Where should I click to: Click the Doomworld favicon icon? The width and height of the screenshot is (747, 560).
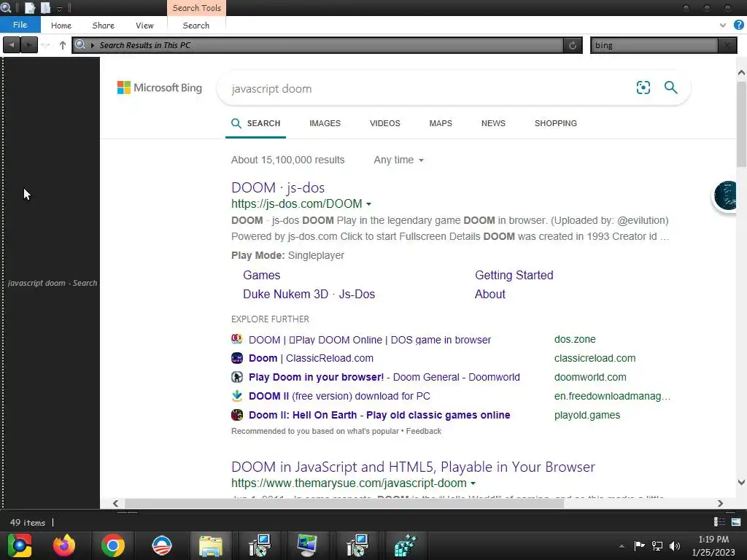(237, 377)
